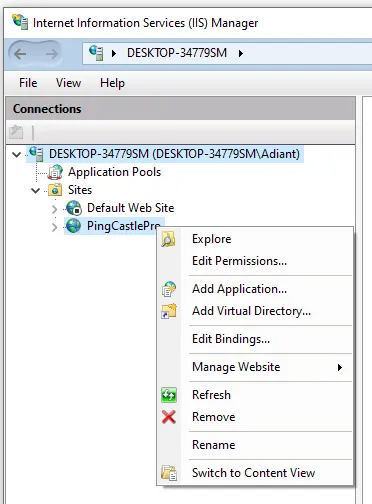372x504 pixels.
Task: Click the arrow after DESKTOP-34779SM in address bar
Action: click(x=241, y=53)
